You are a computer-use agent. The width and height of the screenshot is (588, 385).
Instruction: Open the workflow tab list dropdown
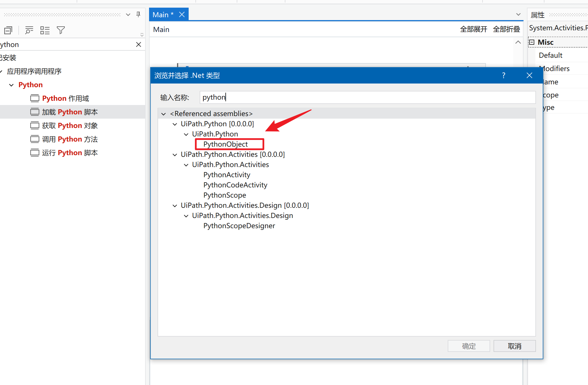[x=518, y=14]
